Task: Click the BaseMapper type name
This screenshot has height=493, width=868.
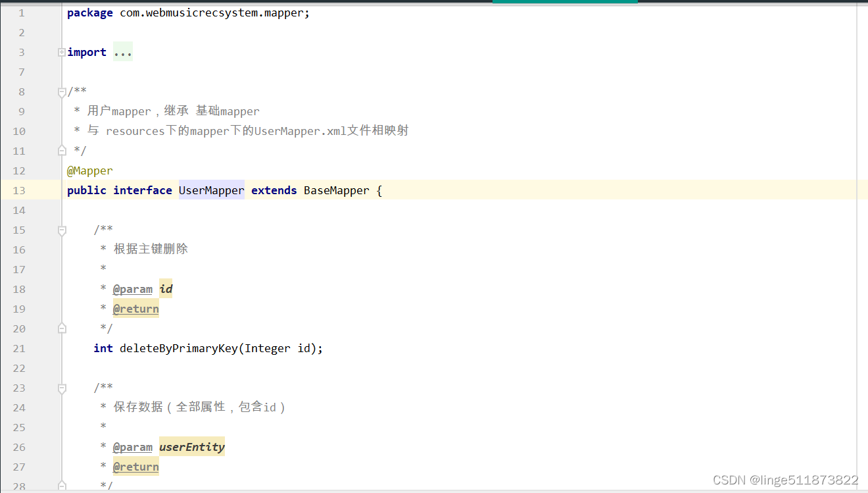Action: coord(337,190)
